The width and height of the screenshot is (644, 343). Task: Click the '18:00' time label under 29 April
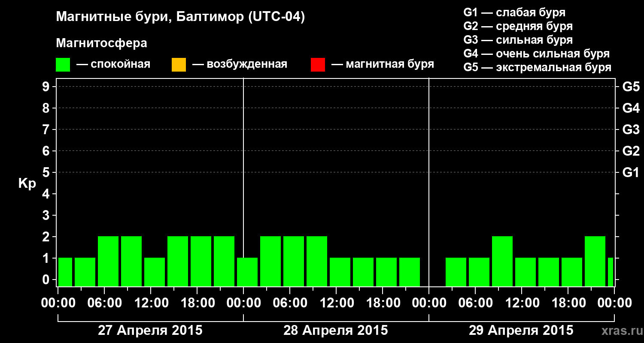coord(568,303)
